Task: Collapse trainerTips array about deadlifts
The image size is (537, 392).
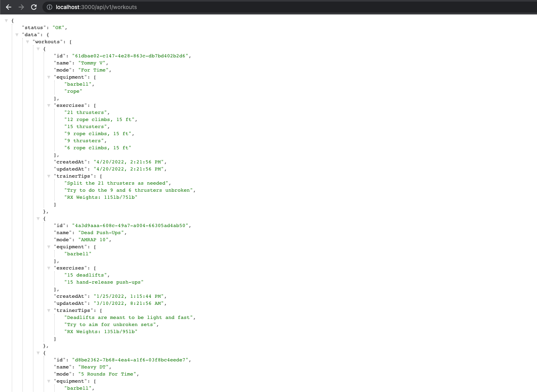Action: point(49,310)
